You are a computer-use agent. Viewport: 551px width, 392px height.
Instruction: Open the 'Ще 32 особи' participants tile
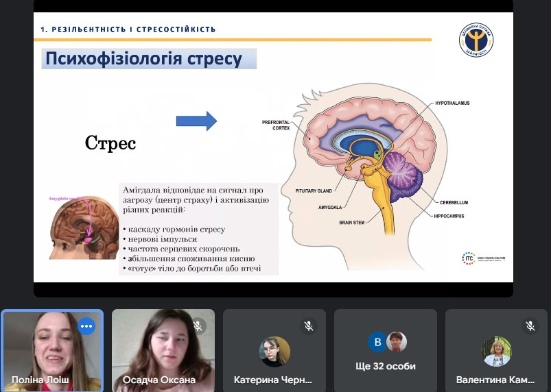(386, 351)
